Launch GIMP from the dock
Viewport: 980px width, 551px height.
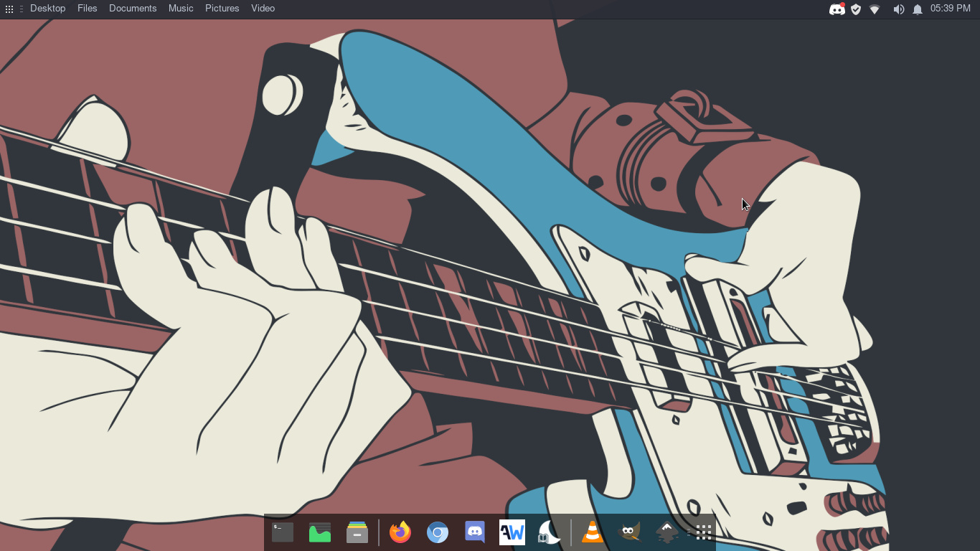pos(629,532)
